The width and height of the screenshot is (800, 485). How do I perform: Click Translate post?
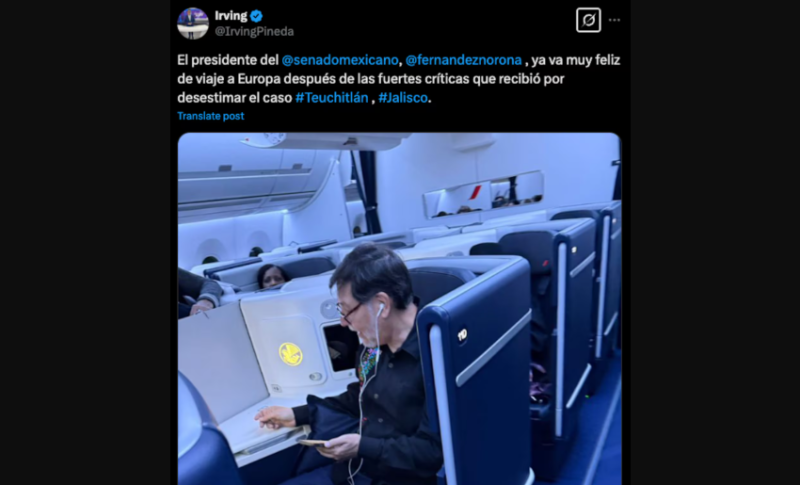[x=211, y=116]
